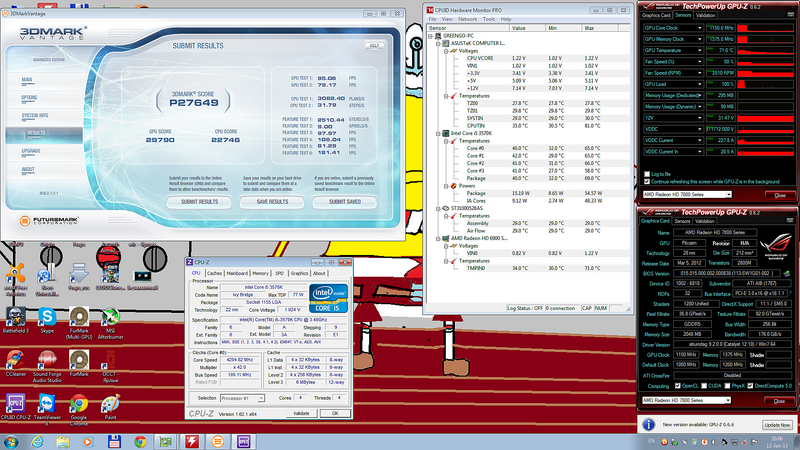
Task: Open CPUID CPU-Z desktop shortcut
Action: (x=16, y=407)
